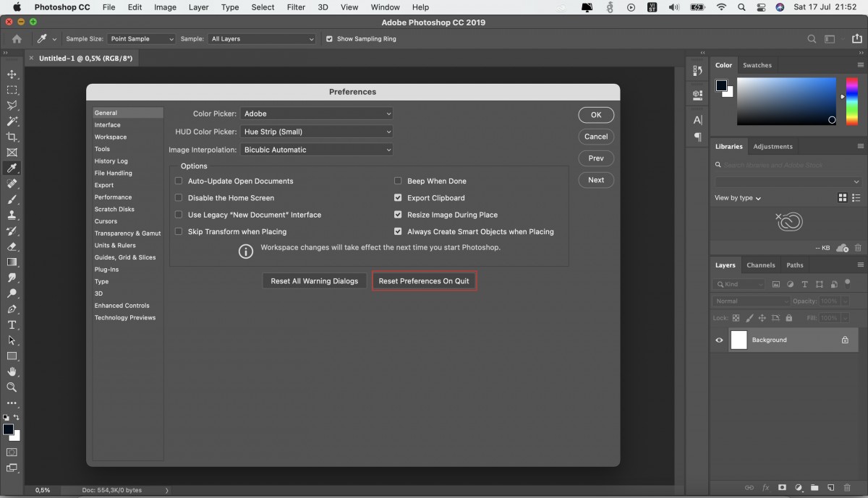This screenshot has width=868, height=498.
Task: Click Reset All Warning Dialogs button
Action: (x=315, y=281)
